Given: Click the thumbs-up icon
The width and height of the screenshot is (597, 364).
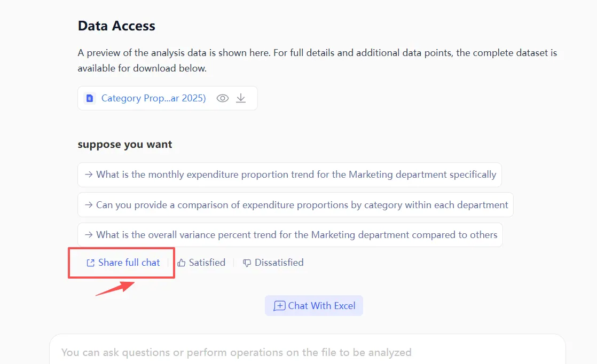Looking at the screenshot, I should pyautogui.click(x=182, y=263).
